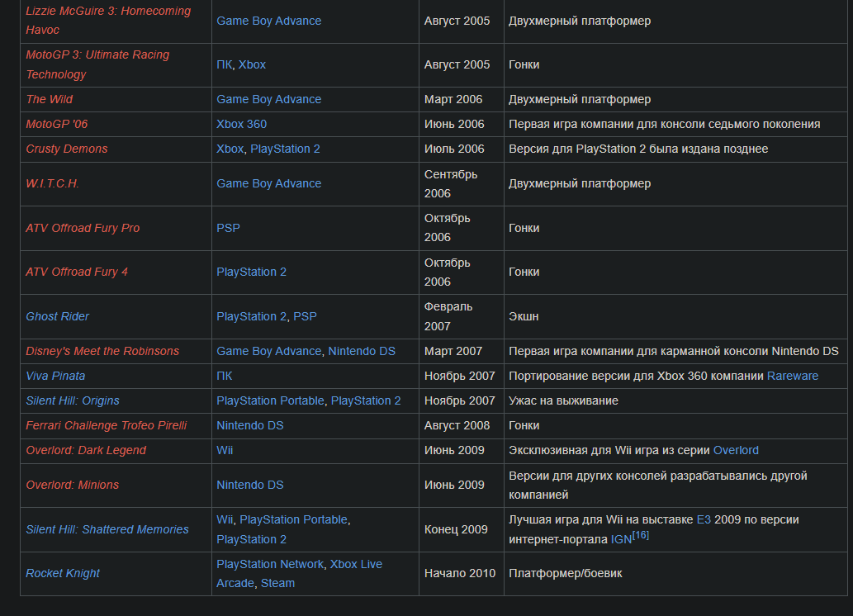Viewport: 853px width, 616px height.
Task: Open Disney's Meet the Robinsons link
Action: 102,351
